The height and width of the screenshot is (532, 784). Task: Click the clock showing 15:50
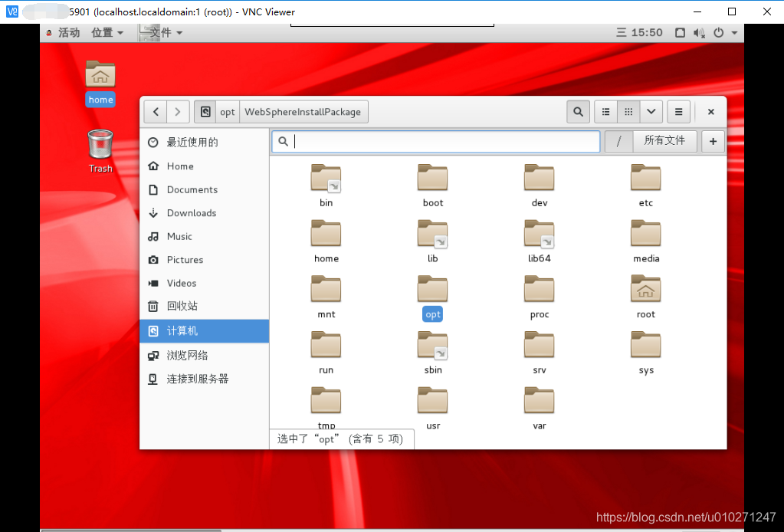[x=639, y=32]
